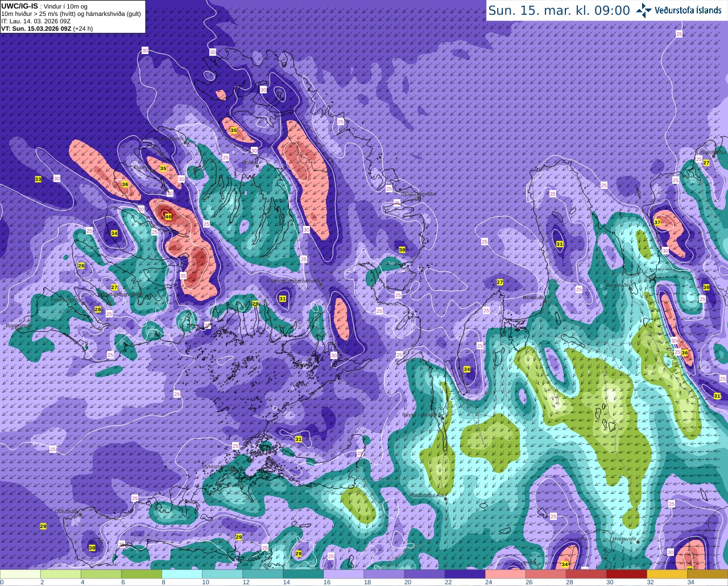Screen dimensions: 728x586
Task: Click the Æðey station label
Action: click(249, 163)
